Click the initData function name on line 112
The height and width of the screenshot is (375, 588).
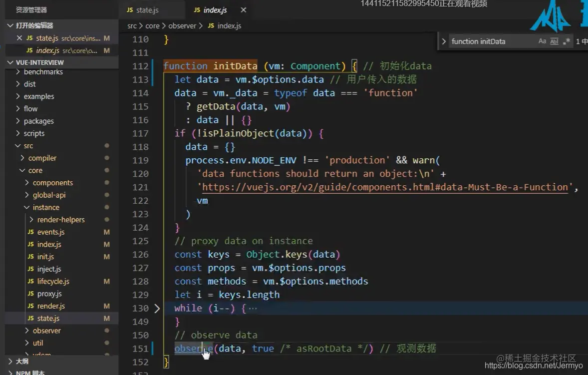coord(235,66)
